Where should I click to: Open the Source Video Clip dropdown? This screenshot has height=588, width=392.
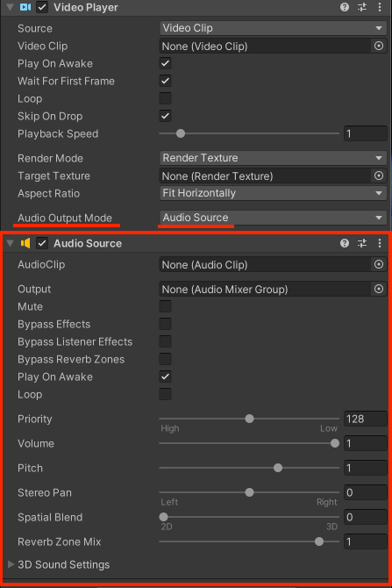pos(274,28)
